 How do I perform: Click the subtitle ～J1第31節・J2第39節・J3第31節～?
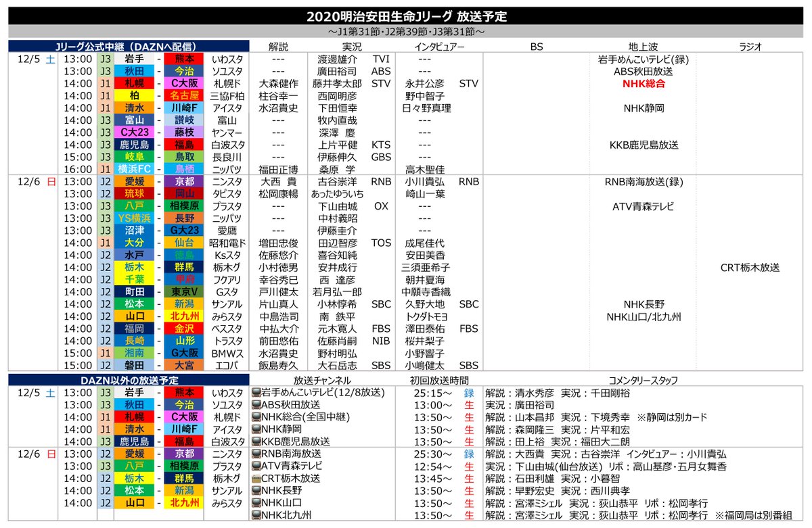pos(406,31)
